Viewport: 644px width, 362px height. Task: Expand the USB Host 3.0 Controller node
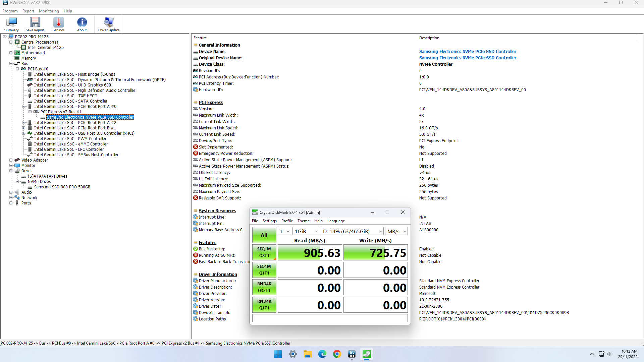[23, 133]
